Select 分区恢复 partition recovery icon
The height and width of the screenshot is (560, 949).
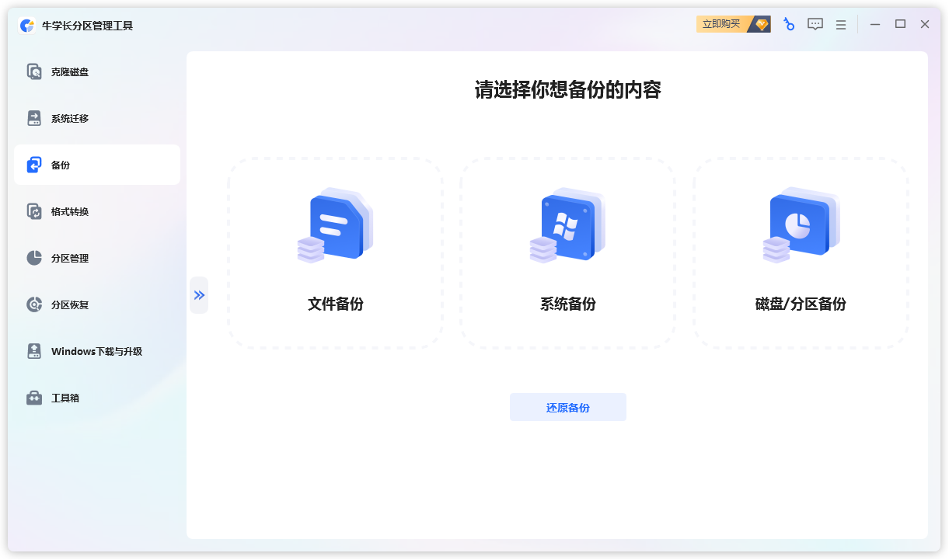pyautogui.click(x=34, y=304)
